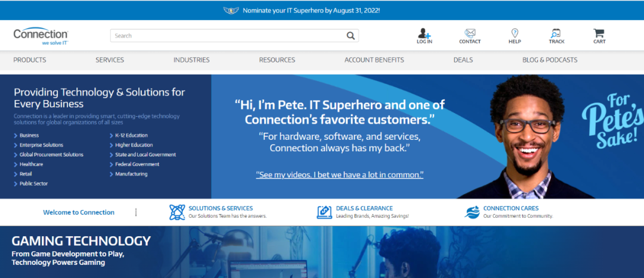Click the vertical dots beside Welcome to Connection
The width and height of the screenshot is (644, 278).
[136, 213]
